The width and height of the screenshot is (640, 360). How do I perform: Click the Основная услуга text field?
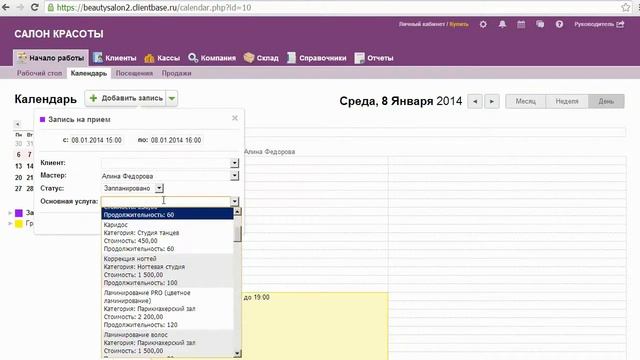[166, 201]
